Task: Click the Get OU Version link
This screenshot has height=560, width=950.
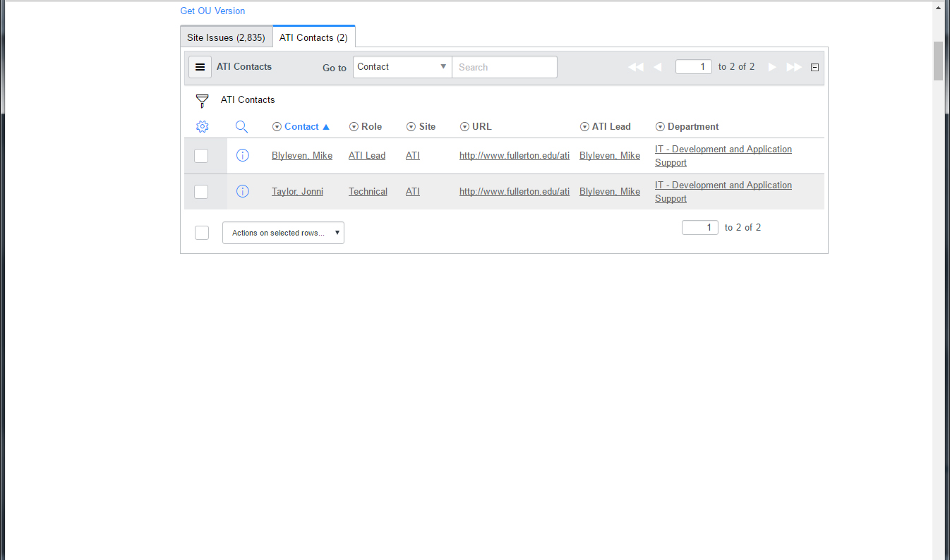Action: [x=212, y=11]
